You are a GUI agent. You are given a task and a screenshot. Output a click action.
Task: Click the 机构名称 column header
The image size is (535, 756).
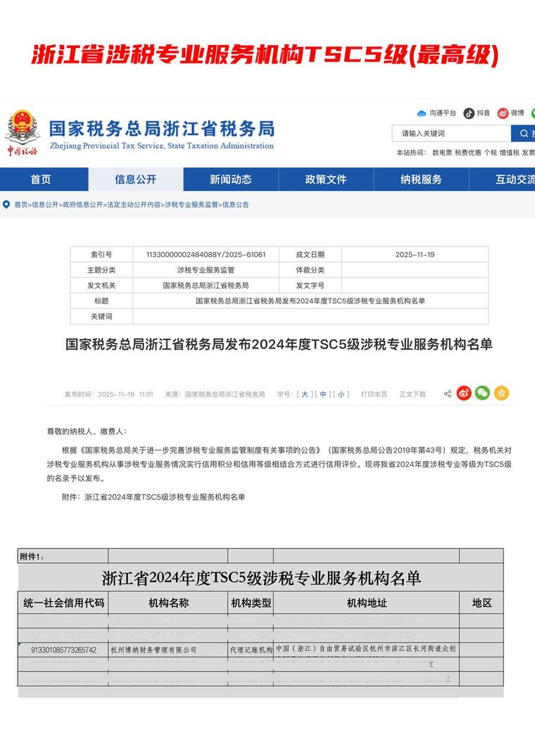point(168,603)
